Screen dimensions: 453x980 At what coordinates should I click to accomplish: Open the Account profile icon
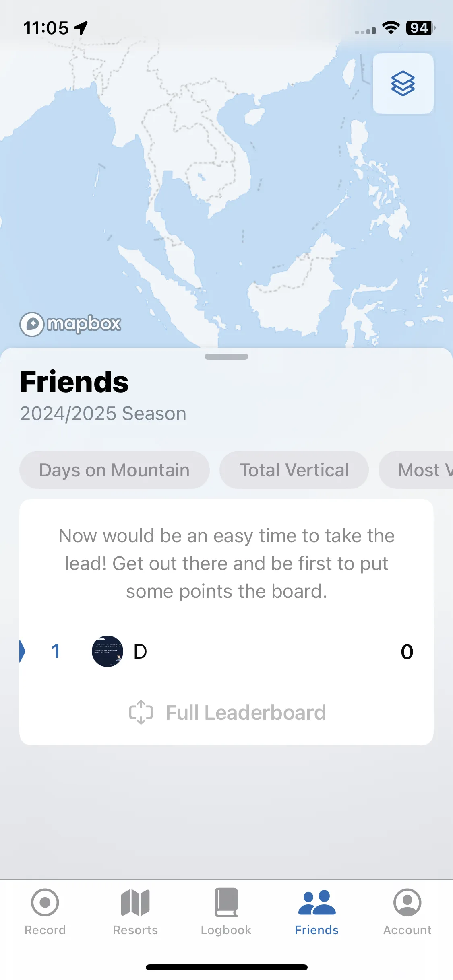point(407,902)
